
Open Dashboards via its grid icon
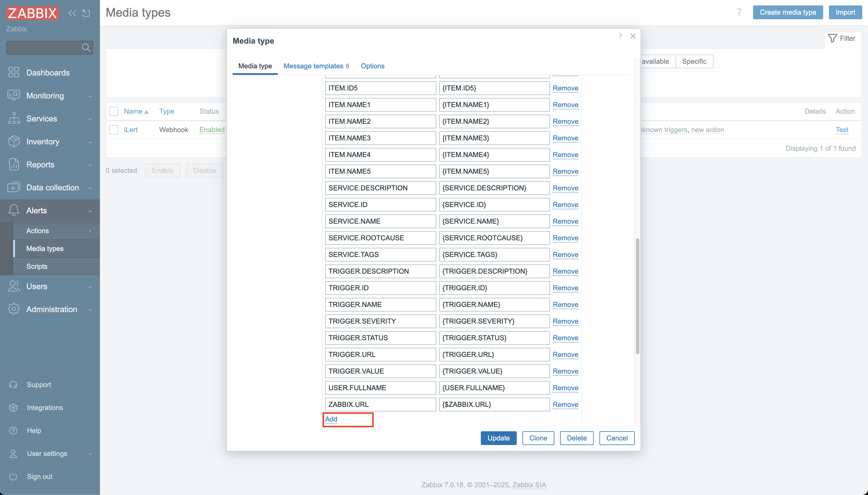coord(13,72)
